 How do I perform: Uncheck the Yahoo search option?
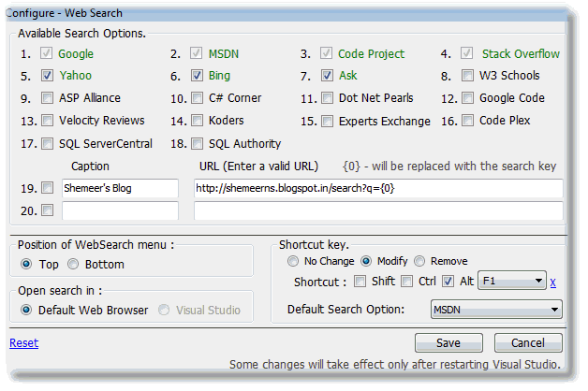47,75
